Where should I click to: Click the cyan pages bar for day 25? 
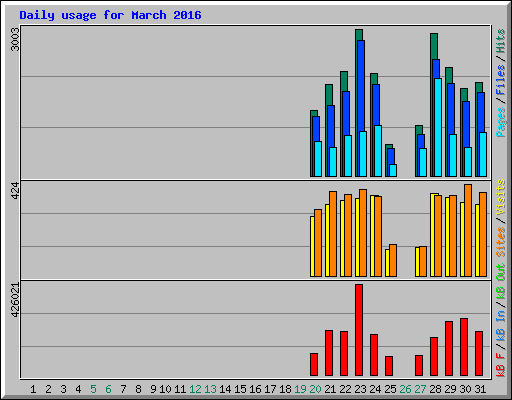pyautogui.click(x=393, y=170)
